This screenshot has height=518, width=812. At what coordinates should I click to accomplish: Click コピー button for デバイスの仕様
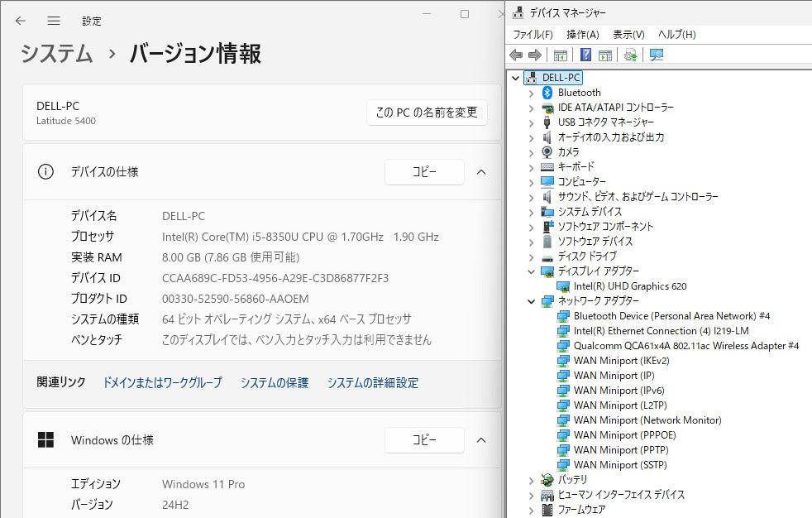(424, 172)
